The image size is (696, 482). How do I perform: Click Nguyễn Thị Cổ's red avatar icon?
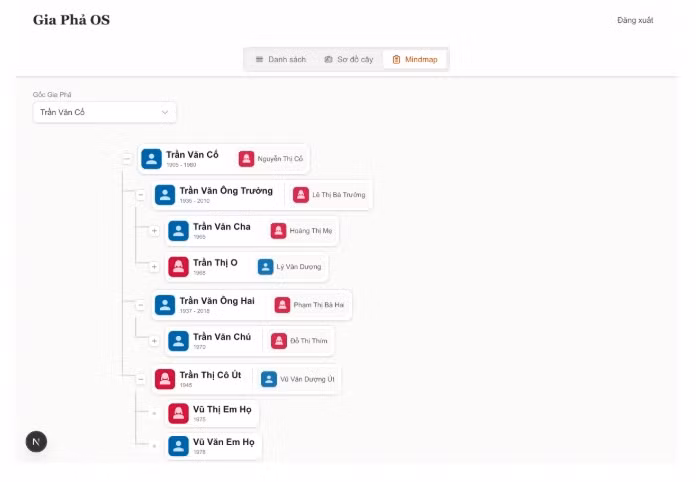pyautogui.click(x=246, y=159)
